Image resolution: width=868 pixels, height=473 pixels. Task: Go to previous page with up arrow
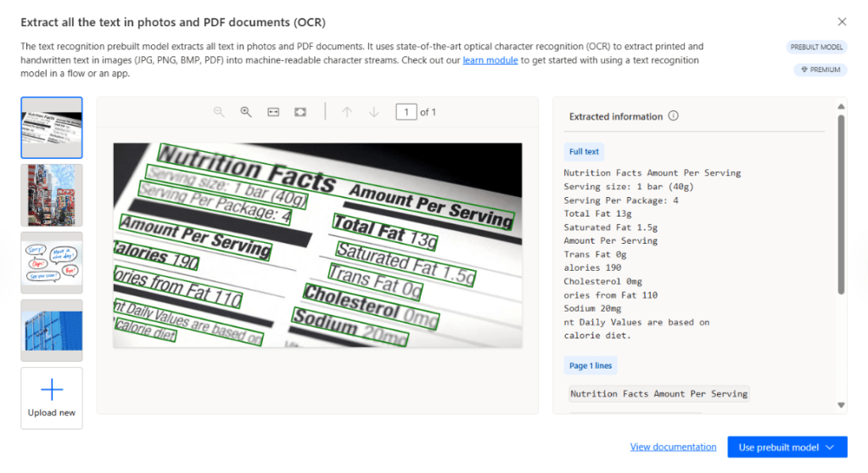pos(346,112)
